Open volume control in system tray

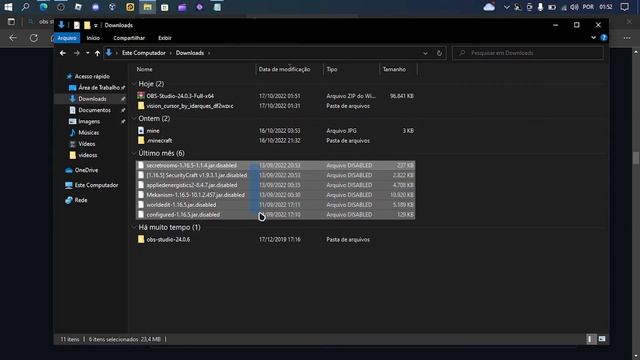point(574,7)
